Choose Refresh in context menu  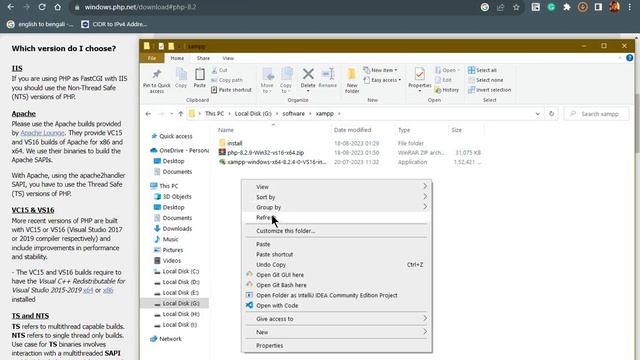(x=337, y=218)
